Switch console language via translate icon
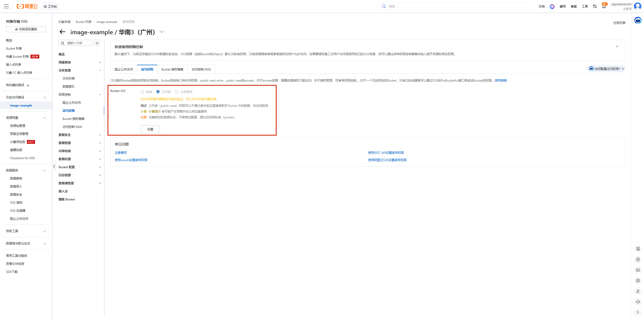The image size is (644, 320). [x=595, y=6]
